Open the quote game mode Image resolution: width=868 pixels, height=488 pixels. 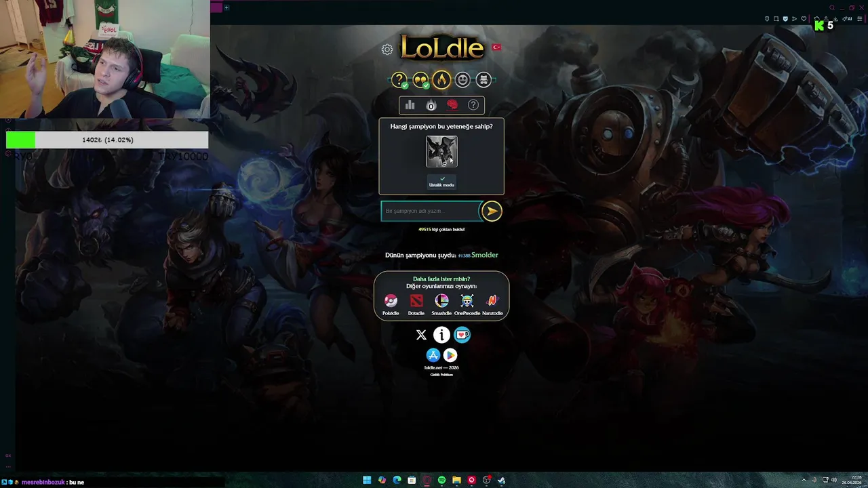coord(420,80)
